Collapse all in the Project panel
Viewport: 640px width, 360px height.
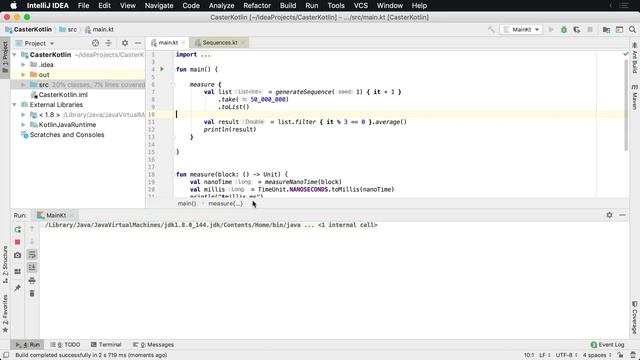click(x=109, y=43)
